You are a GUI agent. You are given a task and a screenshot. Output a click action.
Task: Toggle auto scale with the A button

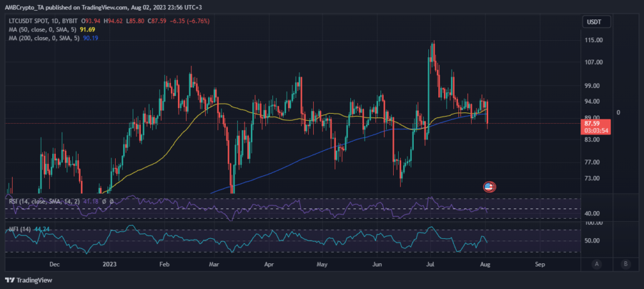(x=595, y=264)
